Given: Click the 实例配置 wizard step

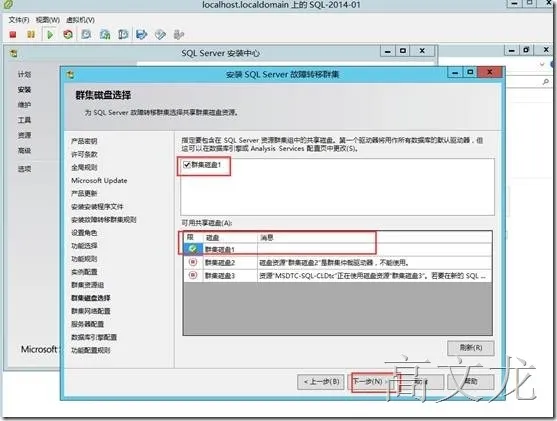Looking at the screenshot, I should [x=84, y=272].
